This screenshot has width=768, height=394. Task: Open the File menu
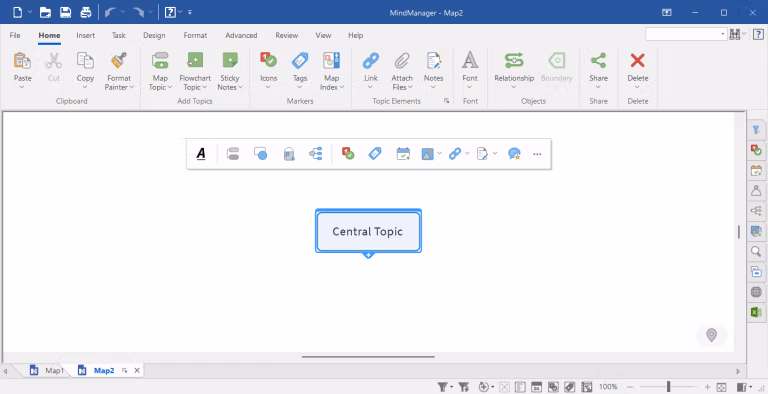[15, 35]
